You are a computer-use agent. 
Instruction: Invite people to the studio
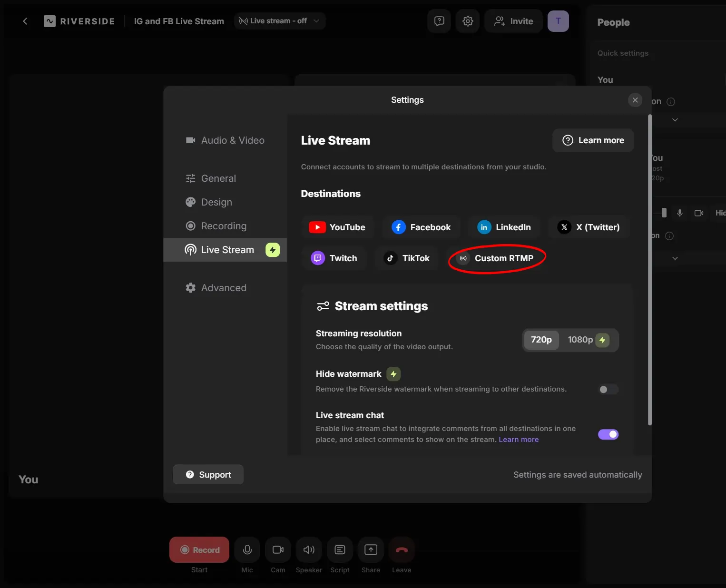tap(513, 21)
